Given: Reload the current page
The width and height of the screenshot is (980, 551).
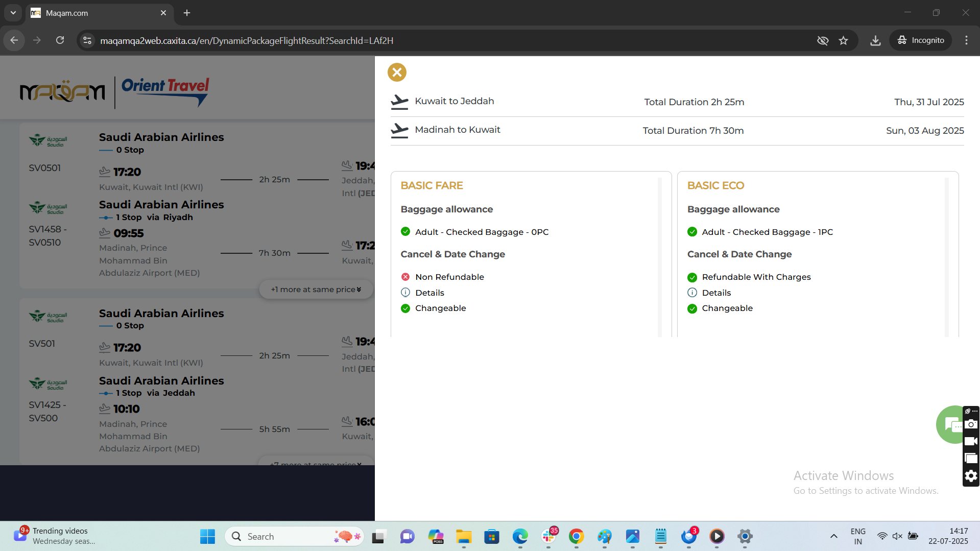Looking at the screenshot, I should tap(60, 40).
